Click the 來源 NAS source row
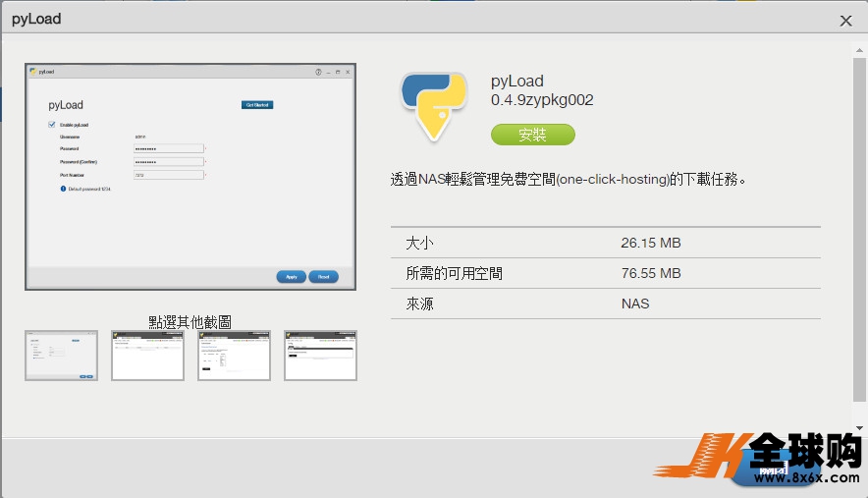Viewport: 868px width, 498px height. 605,304
